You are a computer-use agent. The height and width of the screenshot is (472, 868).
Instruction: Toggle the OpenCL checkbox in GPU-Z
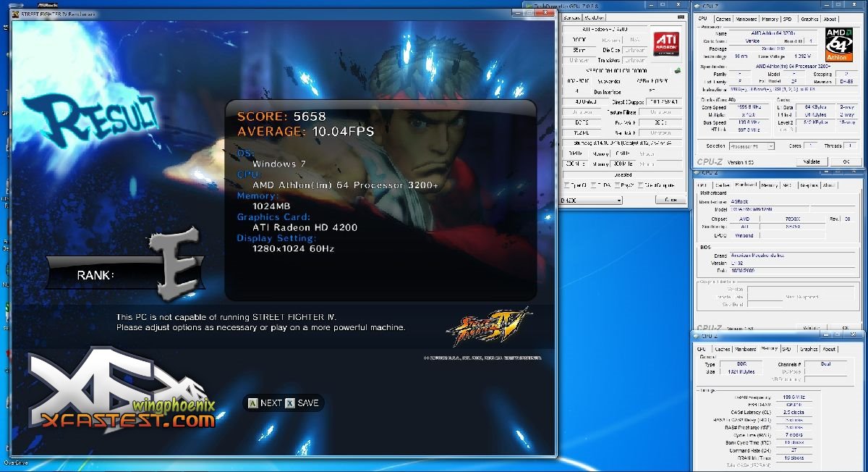click(x=566, y=186)
